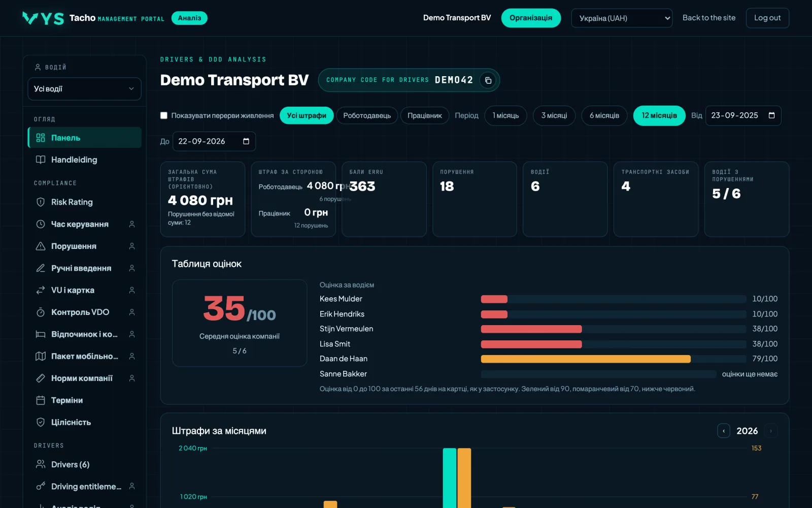Select the Роботодавець fine filter

(x=367, y=115)
